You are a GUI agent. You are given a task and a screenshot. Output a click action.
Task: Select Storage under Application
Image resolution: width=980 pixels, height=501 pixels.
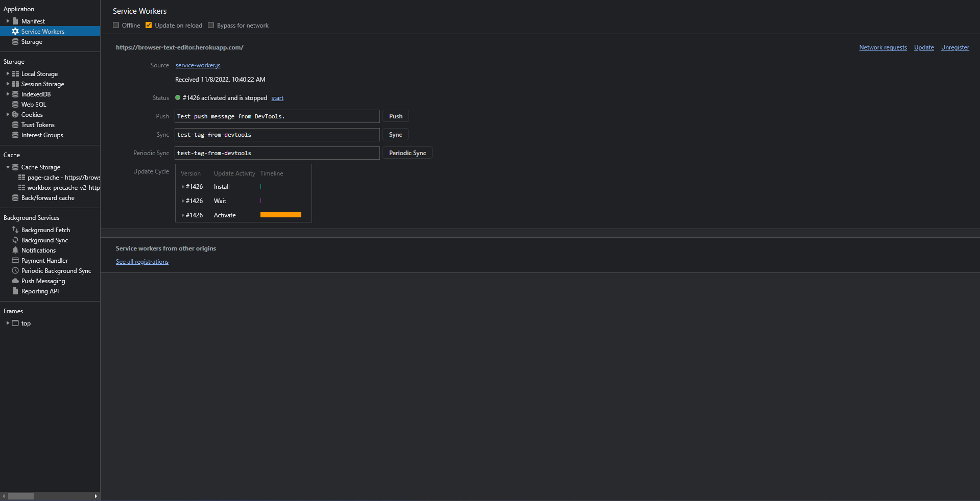pos(32,42)
